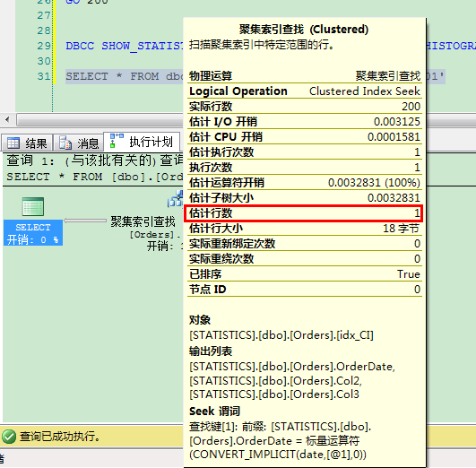Click the editor horizontal scrollbar track
Screen dimensions: 476x468
tap(100, 119)
